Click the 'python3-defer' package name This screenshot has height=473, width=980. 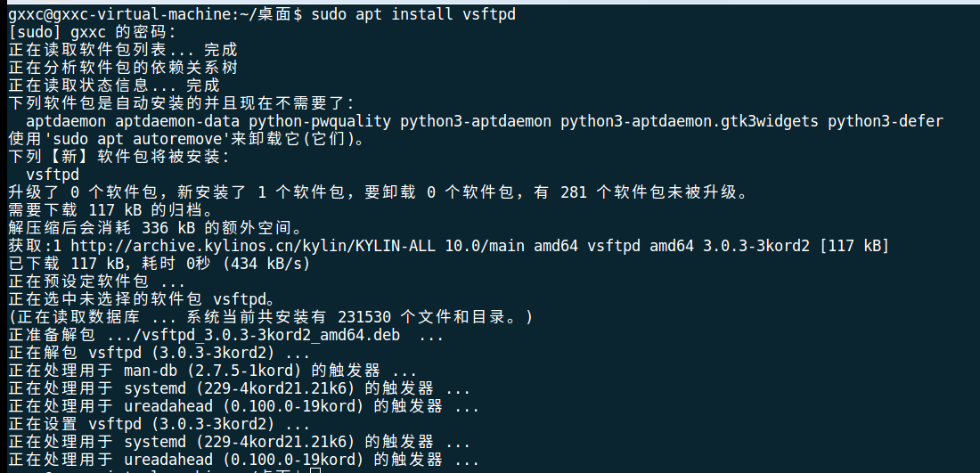coord(885,121)
